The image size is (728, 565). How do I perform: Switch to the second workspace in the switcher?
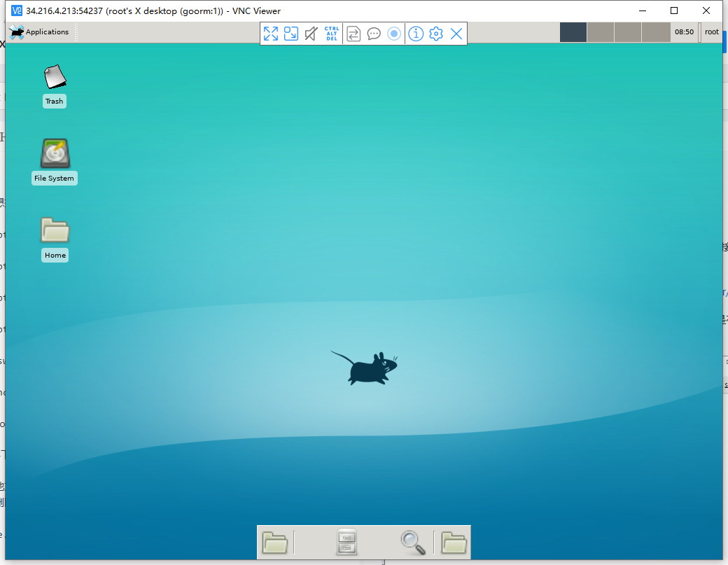[601, 32]
